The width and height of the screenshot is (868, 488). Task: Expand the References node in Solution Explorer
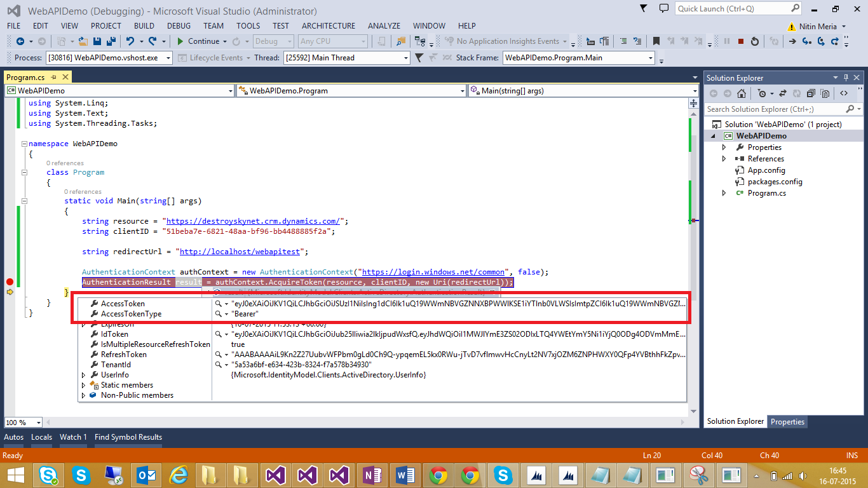pyautogui.click(x=724, y=159)
